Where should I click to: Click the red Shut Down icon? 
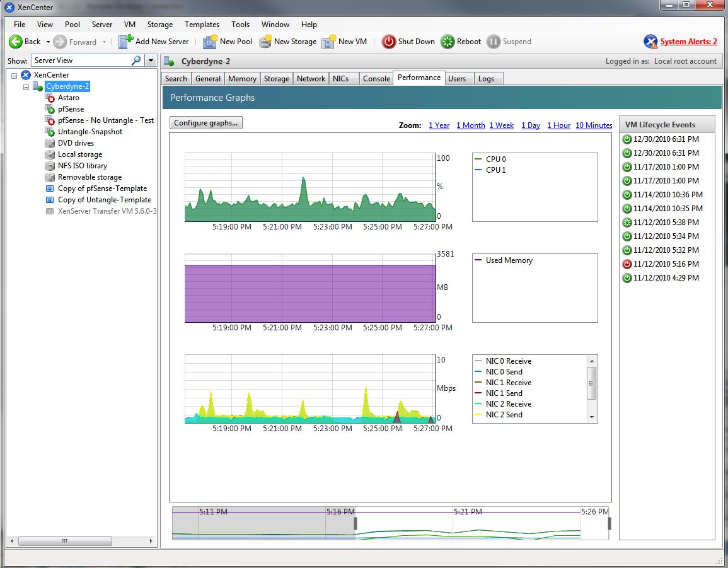(389, 42)
